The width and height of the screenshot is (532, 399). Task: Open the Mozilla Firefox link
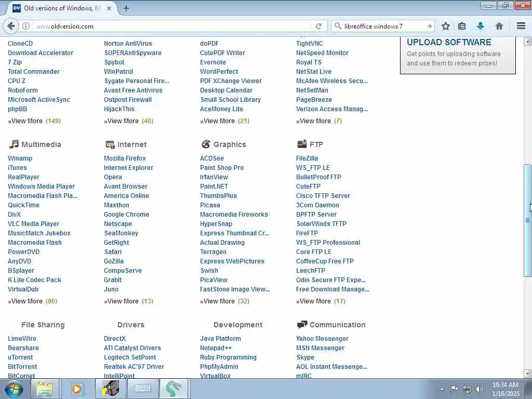coord(125,158)
